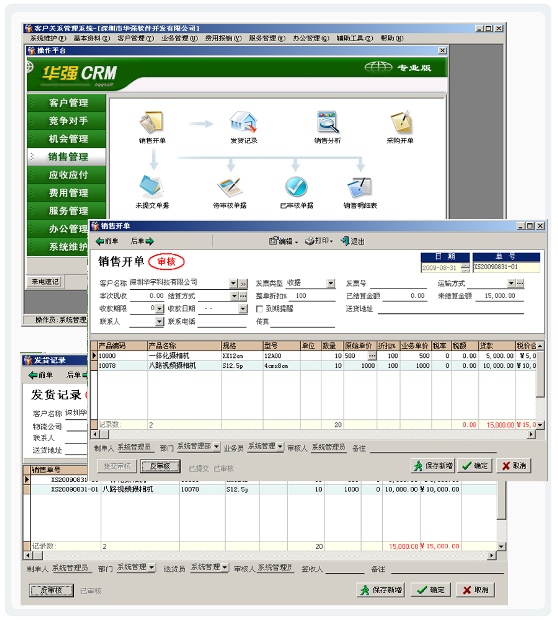Go to next order 后单 in 销售开单
The image size is (558, 620).
(142, 241)
